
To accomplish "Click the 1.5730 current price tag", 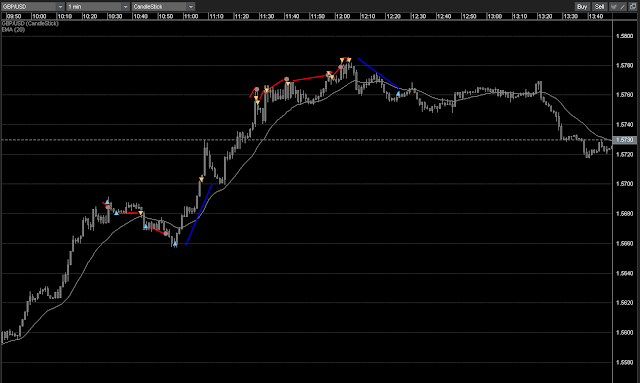I will pos(625,140).
